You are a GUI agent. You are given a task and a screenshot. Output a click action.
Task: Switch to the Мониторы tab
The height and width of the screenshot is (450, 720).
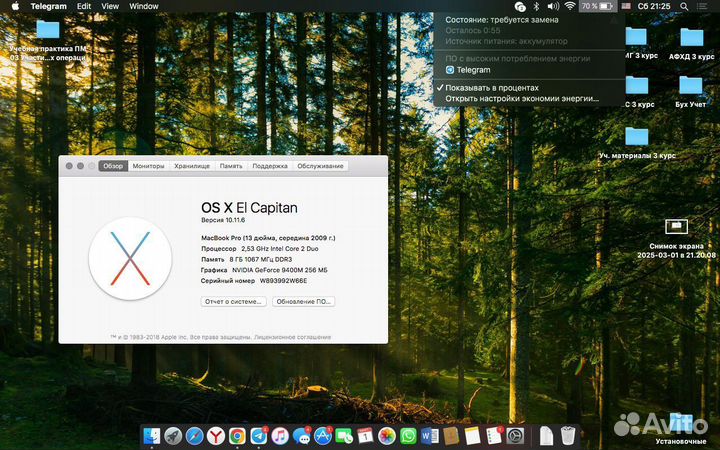point(148,166)
